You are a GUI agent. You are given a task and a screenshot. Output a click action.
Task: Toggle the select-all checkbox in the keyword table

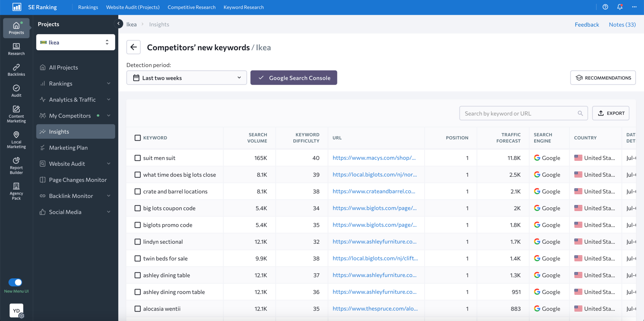(x=137, y=138)
